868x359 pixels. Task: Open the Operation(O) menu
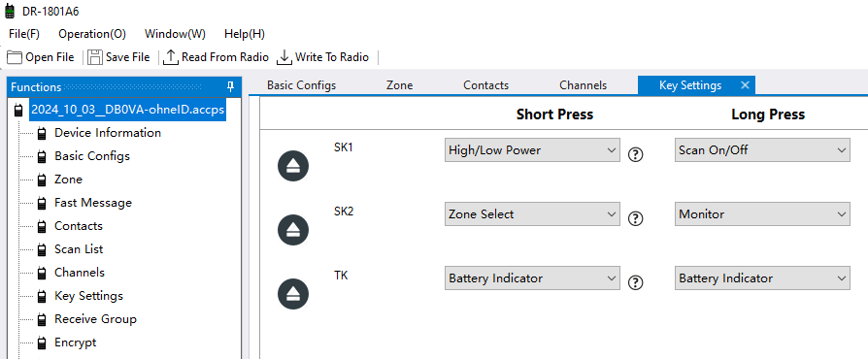[x=92, y=34]
